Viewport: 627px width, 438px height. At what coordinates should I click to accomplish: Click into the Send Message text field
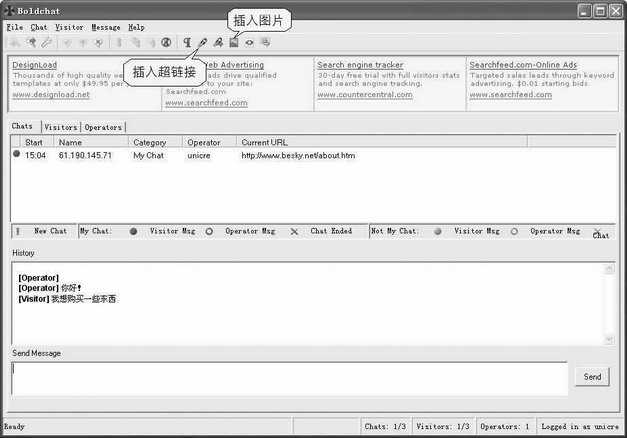pos(289,378)
